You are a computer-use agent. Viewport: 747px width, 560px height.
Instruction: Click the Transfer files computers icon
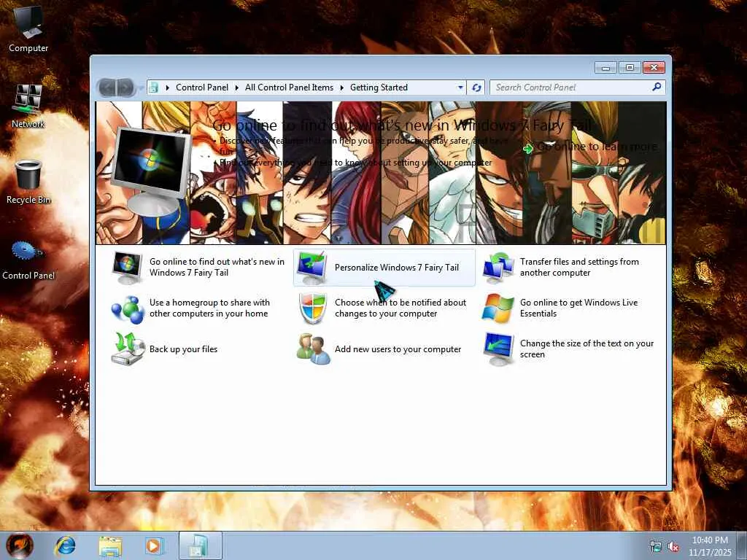pos(498,268)
